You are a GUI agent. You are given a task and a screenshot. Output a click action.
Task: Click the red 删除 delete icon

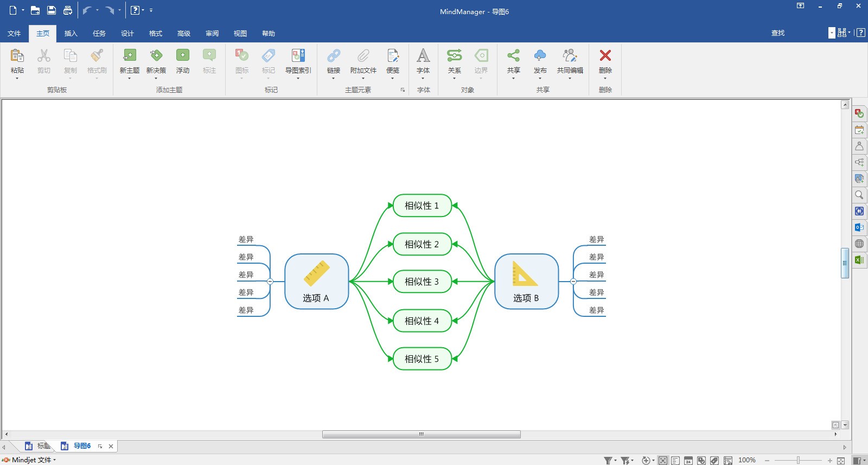coord(605,56)
